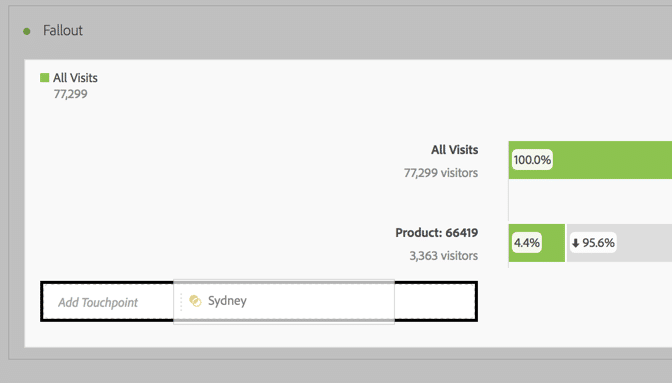Click the green dot beside Fallout title

coord(27,31)
